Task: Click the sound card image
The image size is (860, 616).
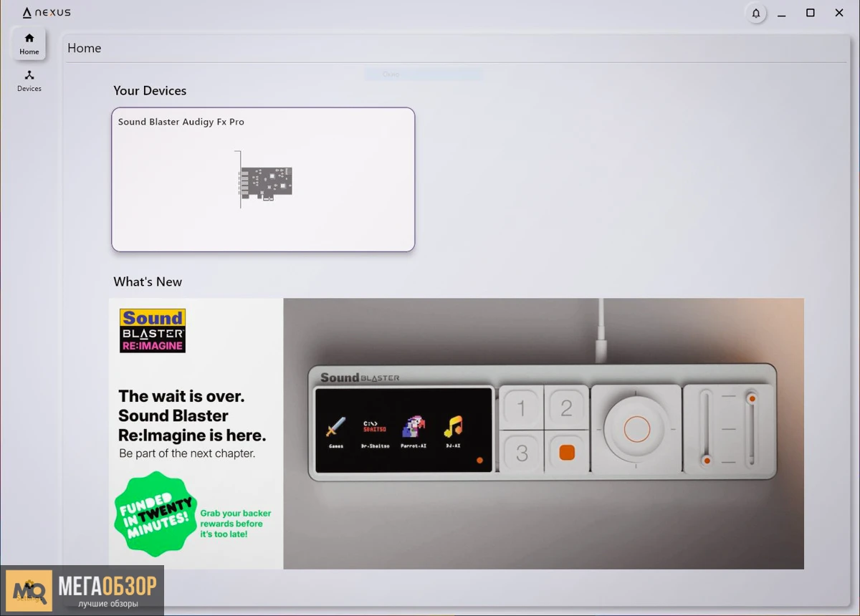Action: click(264, 180)
